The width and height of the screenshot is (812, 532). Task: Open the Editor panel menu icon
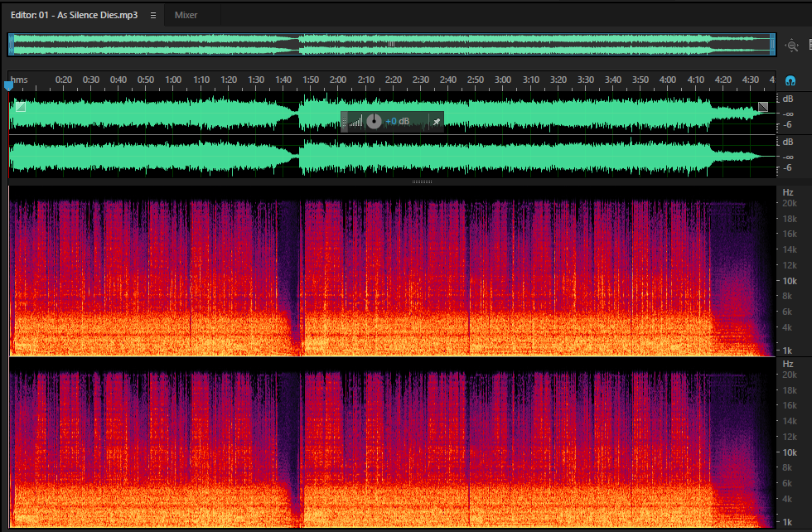pyautogui.click(x=152, y=16)
